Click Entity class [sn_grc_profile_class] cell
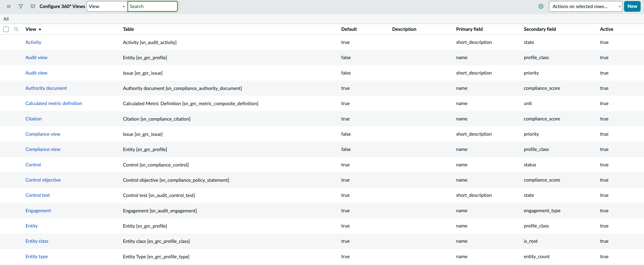The width and height of the screenshot is (644, 265). pos(156,241)
